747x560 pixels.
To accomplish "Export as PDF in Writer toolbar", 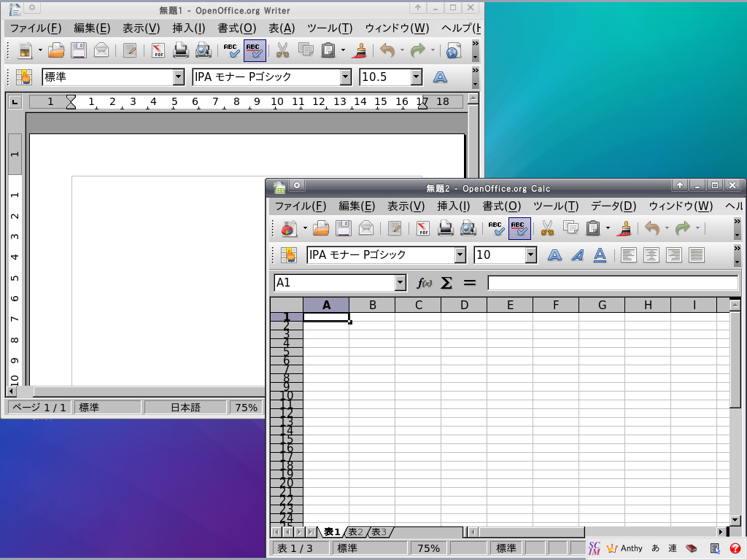I will point(158,50).
